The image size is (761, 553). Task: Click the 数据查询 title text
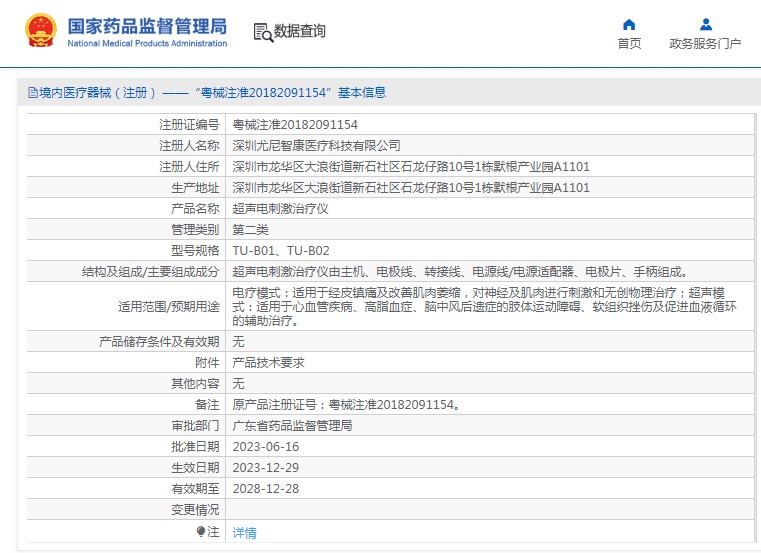(x=299, y=31)
